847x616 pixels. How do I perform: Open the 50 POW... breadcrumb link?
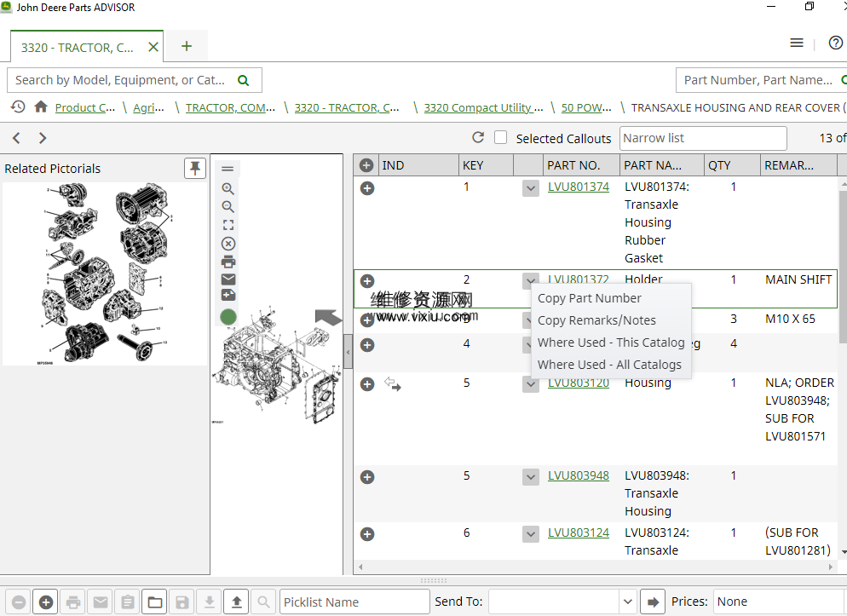[586, 107]
